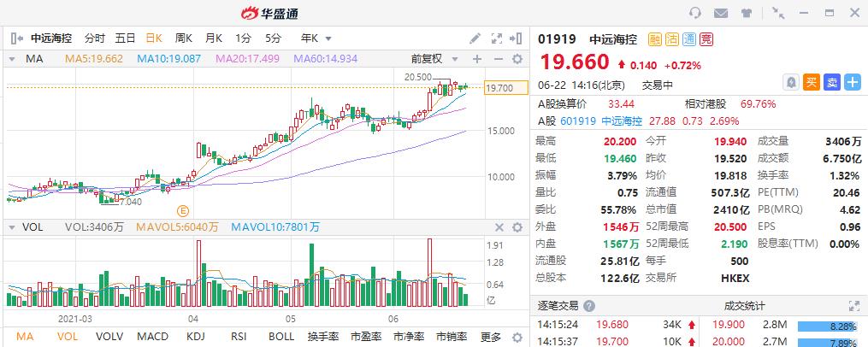Click the 华盛通 logo
The height and width of the screenshot is (347, 868).
(x=269, y=13)
